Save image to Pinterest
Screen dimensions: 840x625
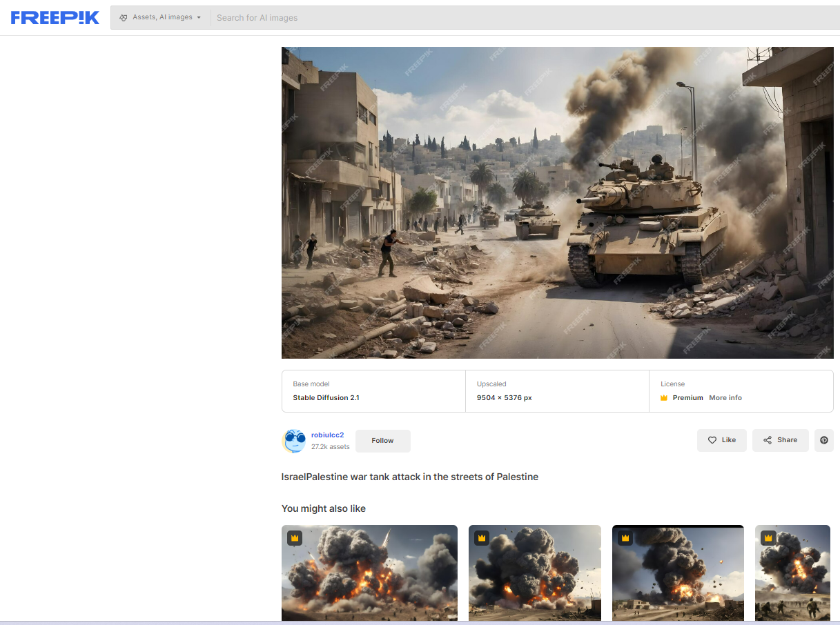tap(823, 440)
